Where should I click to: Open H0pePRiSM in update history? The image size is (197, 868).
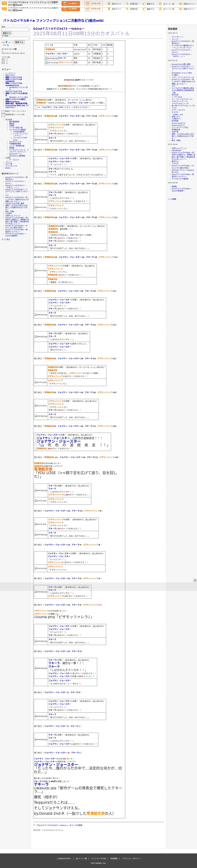tap(176, 150)
